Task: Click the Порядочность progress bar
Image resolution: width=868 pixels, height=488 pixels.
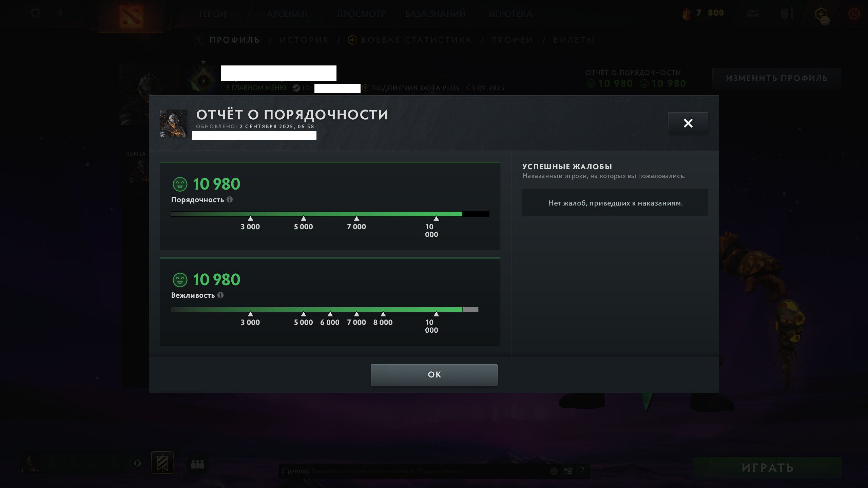Action: (330, 214)
